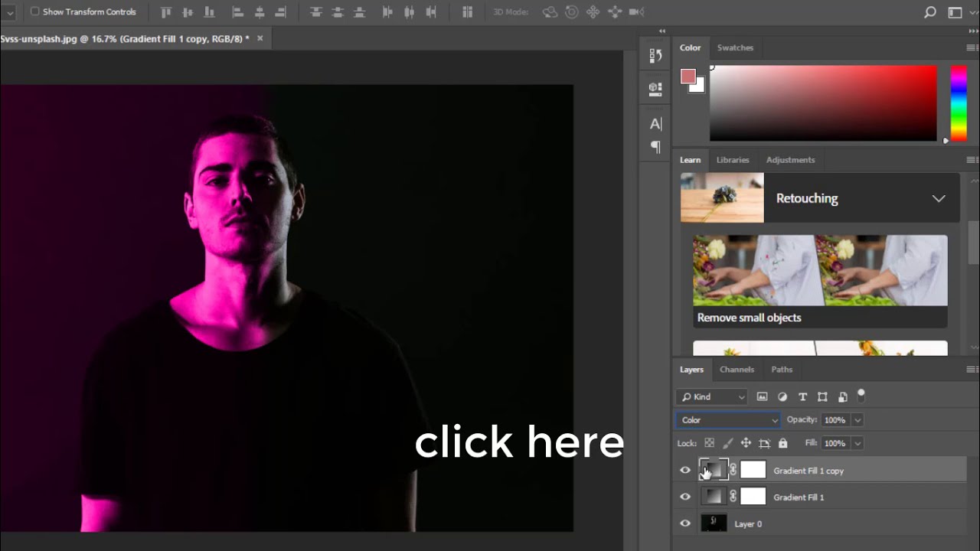Select the Learn tab
The height and width of the screenshot is (551, 980).
click(x=690, y=160)
